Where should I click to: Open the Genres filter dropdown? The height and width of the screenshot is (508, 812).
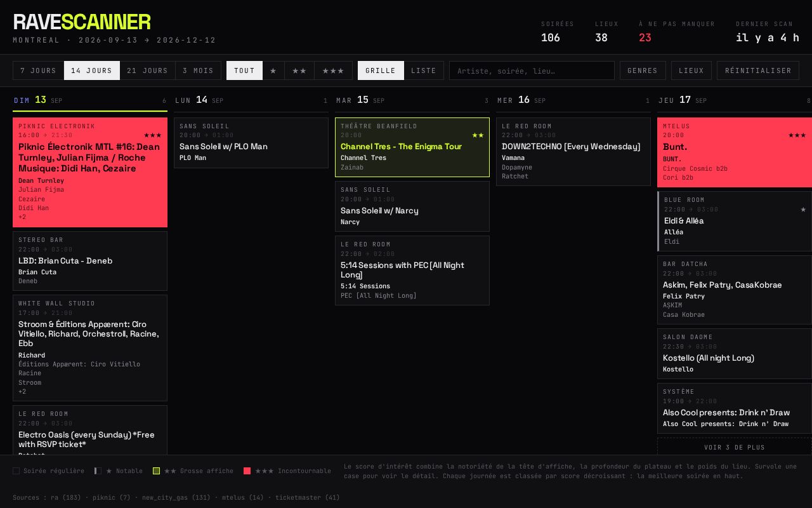coord(643,70)
